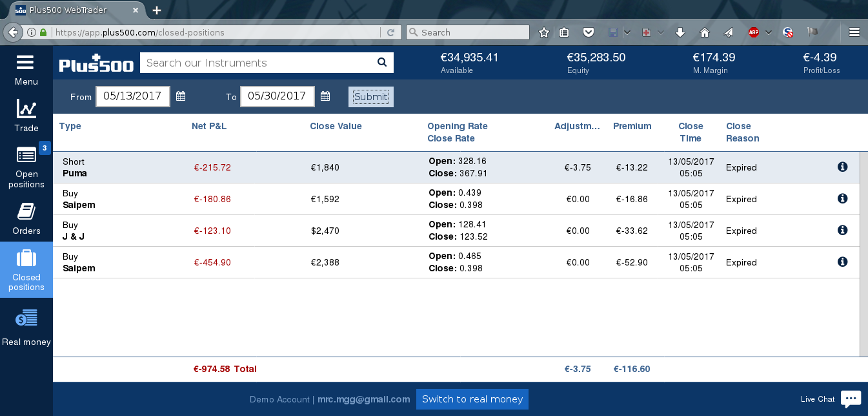Screen dimensions: 868x416
Task: Open the Firefox downloads arrow
Action: (x=680, y=32)
